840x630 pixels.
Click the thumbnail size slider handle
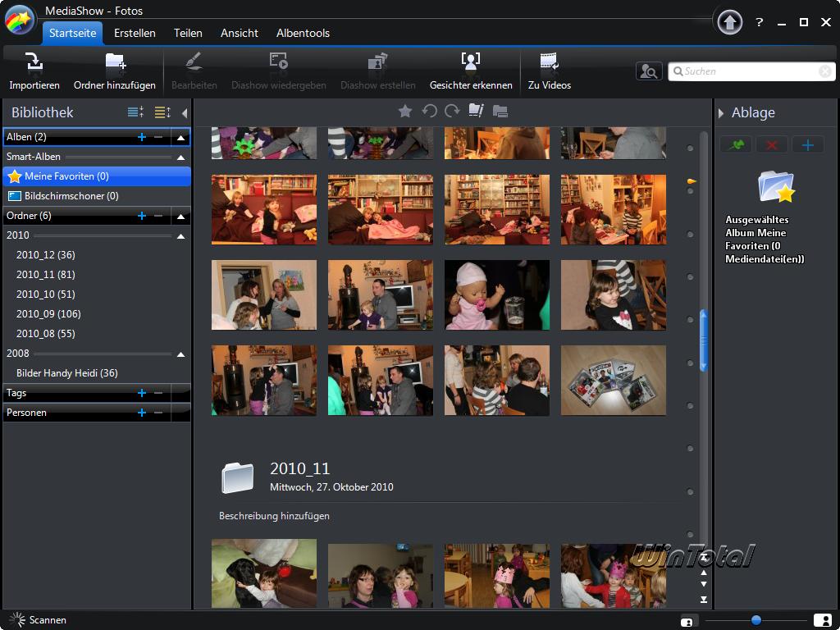pos(756,620)
